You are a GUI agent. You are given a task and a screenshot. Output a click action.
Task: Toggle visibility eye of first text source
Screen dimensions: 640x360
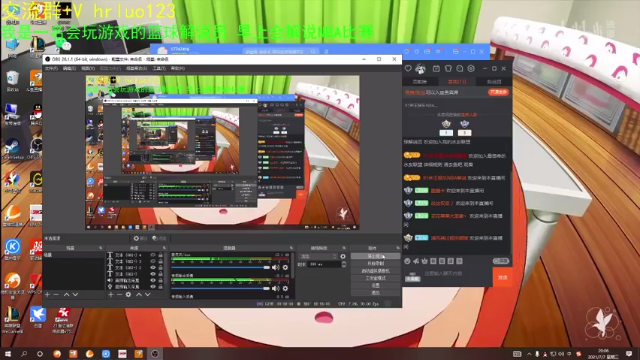(x=153, y=255)
